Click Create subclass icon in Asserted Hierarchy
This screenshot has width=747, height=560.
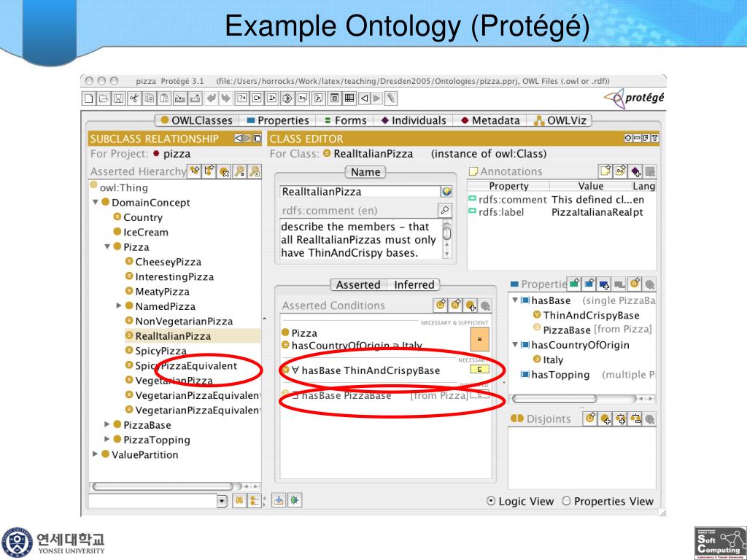tap(194, 171)
